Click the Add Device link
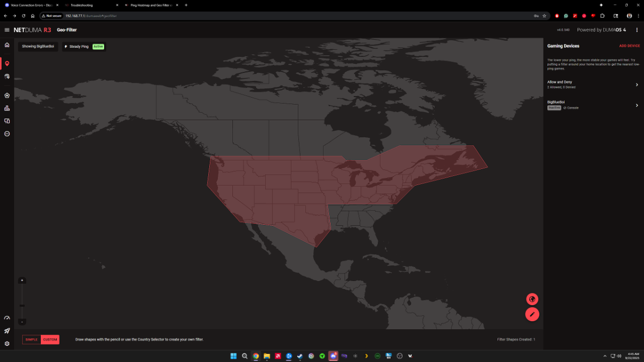 click(629, 46)
